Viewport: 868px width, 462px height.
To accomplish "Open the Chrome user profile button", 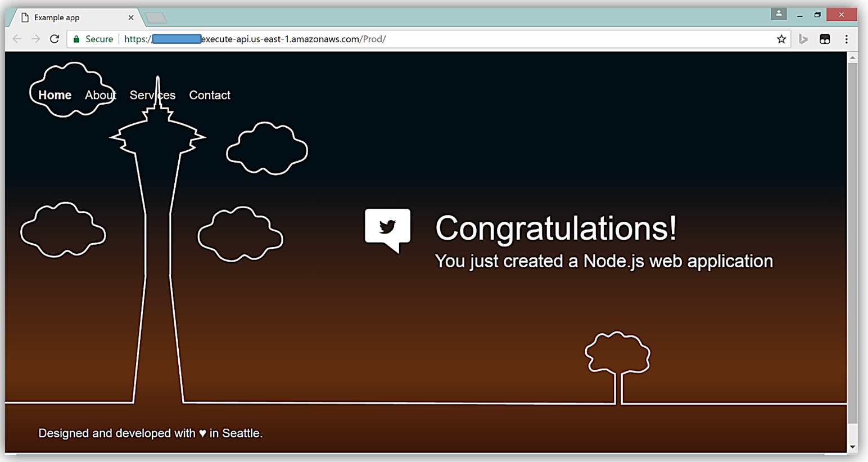I will point(778,14).
